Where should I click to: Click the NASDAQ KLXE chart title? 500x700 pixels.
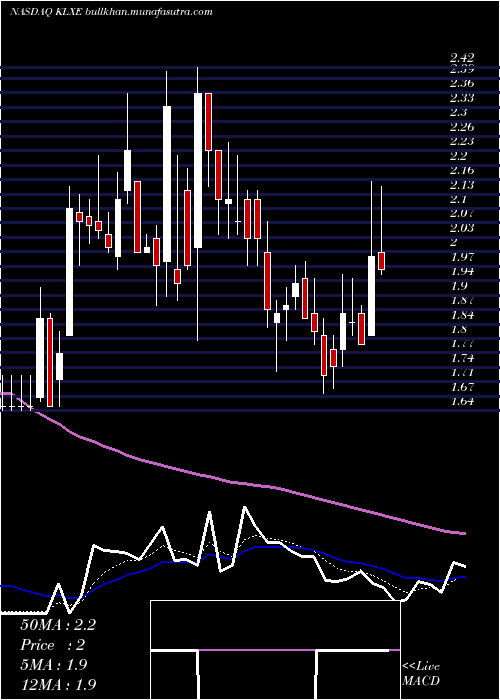[x=45, y=12]
